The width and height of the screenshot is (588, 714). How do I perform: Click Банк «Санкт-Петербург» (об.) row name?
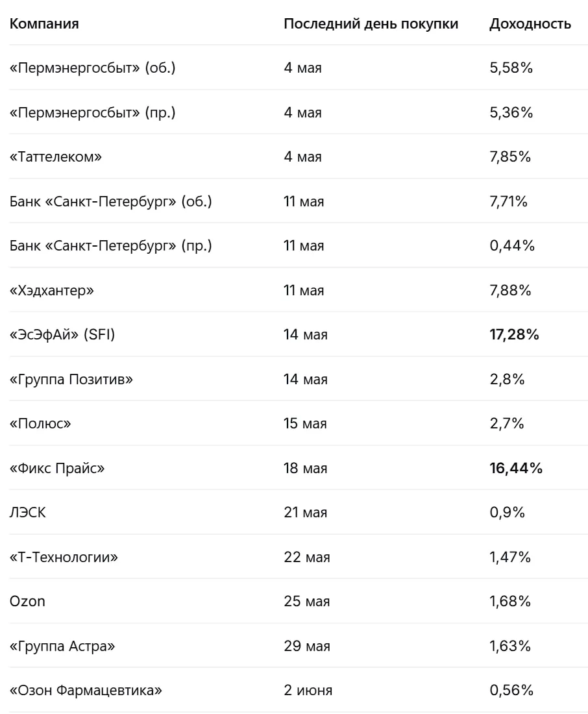pyautogui.click(x=111, y=201)
